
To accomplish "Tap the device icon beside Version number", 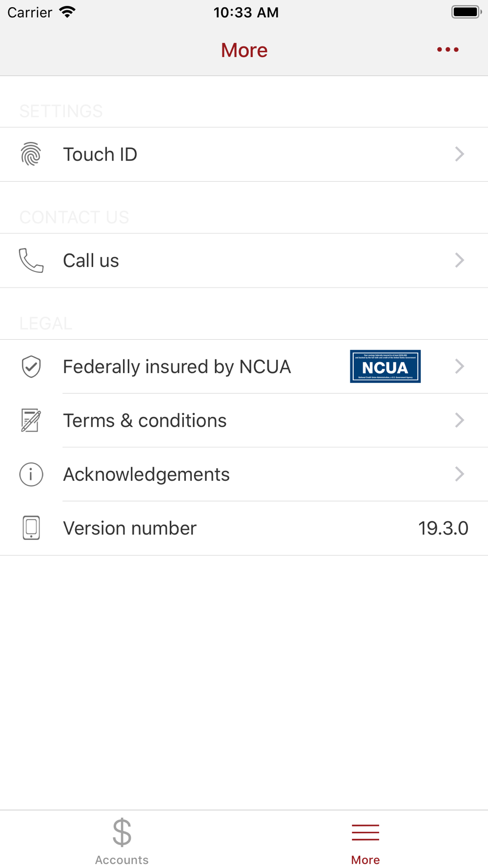I will point(31,528).
